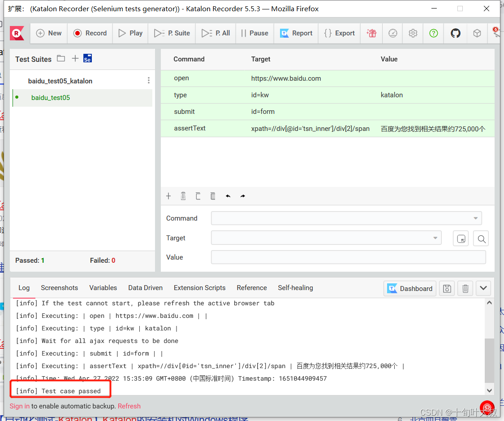Click the Selenium Se import icon
The width and height of the screenshot is (504, 421).
click(x=87, y=58)
